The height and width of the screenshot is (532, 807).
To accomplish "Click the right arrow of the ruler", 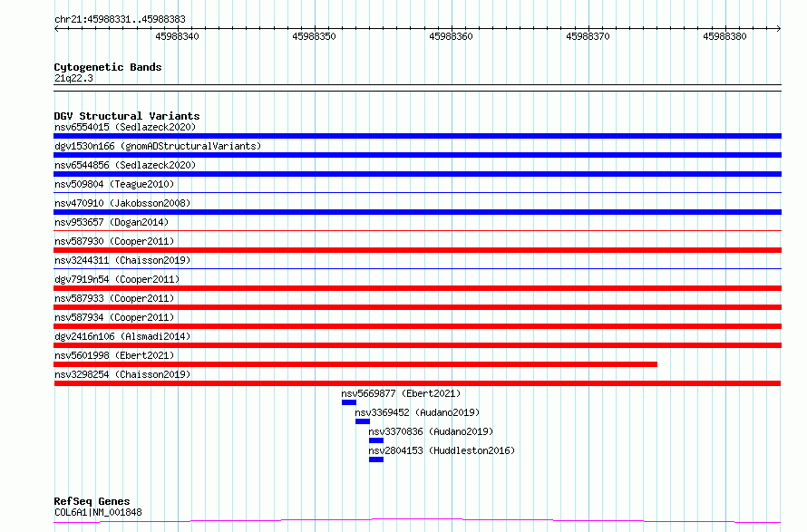I will [779, 29].
